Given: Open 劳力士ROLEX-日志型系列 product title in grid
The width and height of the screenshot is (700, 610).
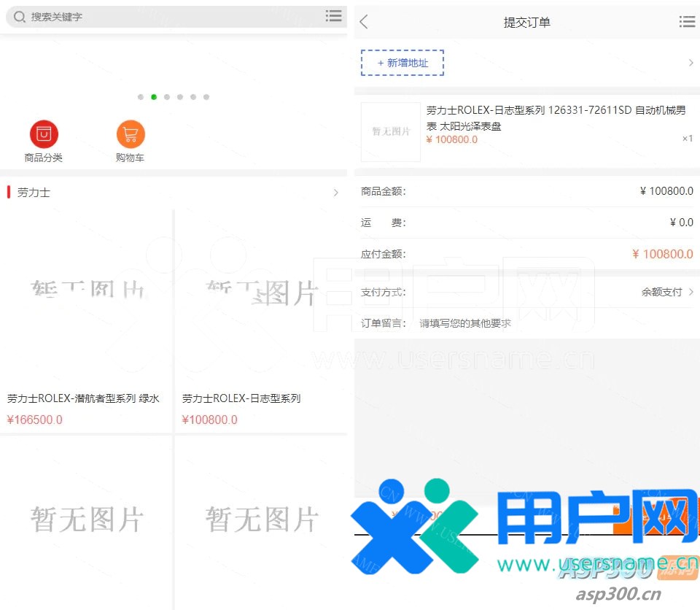Looking at the screenshot, I should coord(241,398).
